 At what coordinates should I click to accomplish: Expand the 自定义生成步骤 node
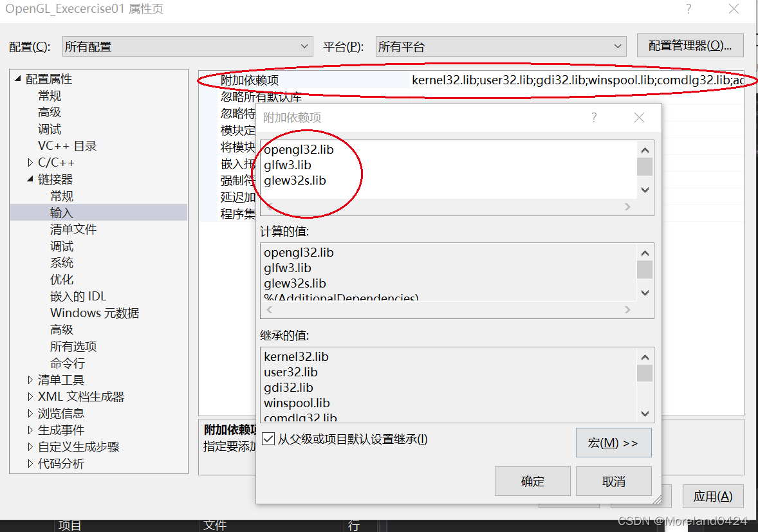(x=30, y=447)
